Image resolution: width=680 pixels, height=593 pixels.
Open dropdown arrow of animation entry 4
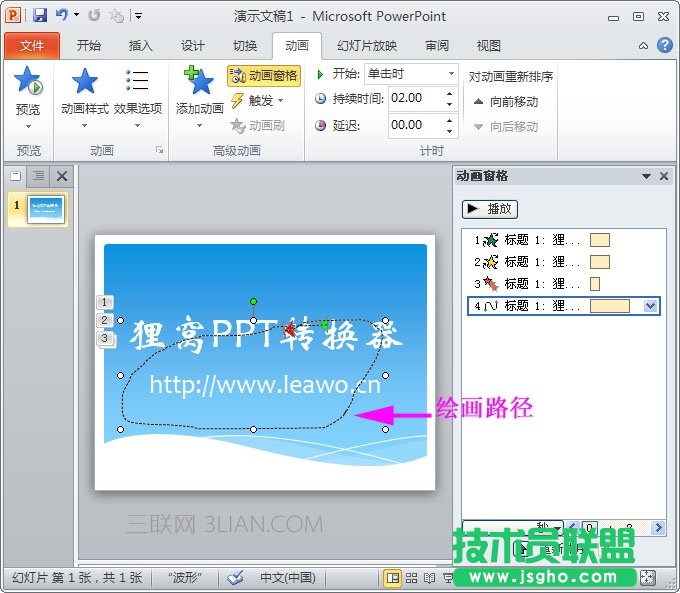[x=650, y=306]
